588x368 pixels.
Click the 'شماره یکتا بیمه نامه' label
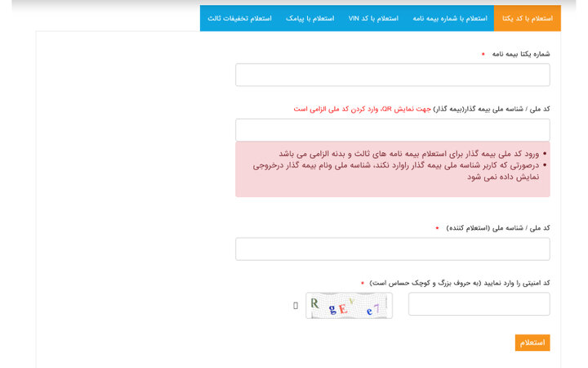point(521,54)
